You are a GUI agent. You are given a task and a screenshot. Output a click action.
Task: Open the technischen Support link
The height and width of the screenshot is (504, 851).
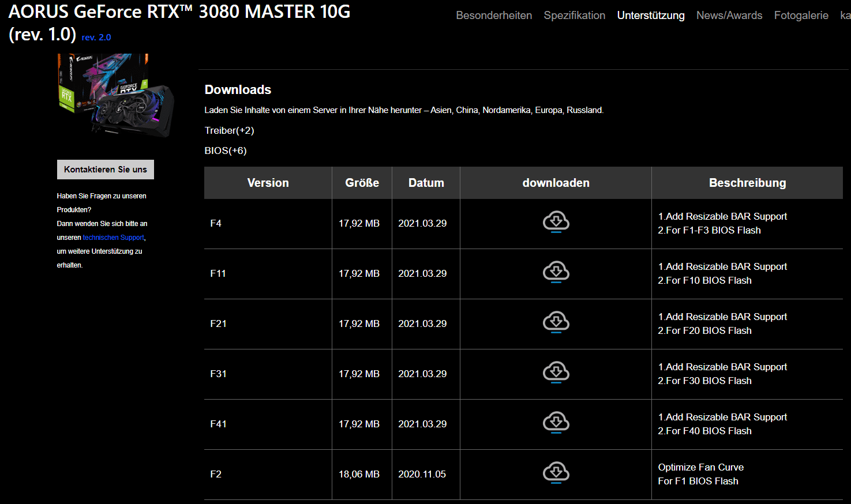114,238
